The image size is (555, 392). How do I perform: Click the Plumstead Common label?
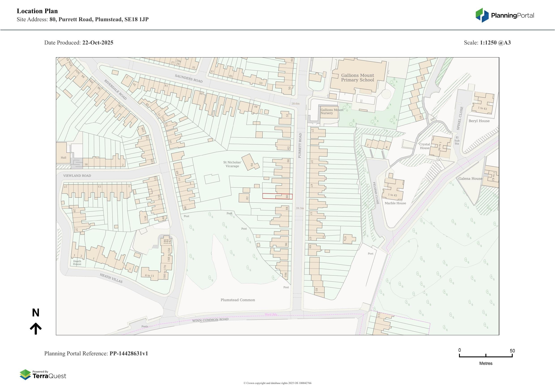pos(238,300)
